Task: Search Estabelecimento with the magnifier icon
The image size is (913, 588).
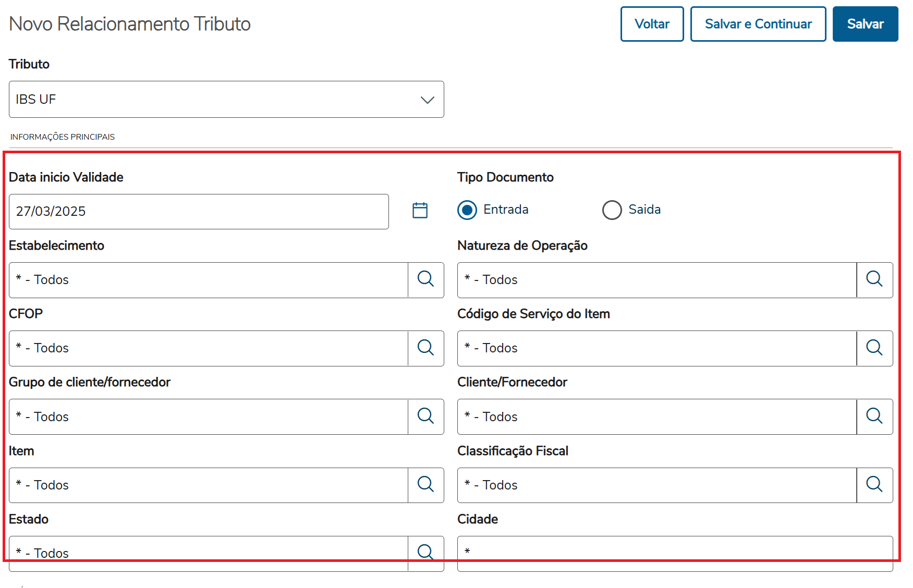Action: (x=425, y=279)
